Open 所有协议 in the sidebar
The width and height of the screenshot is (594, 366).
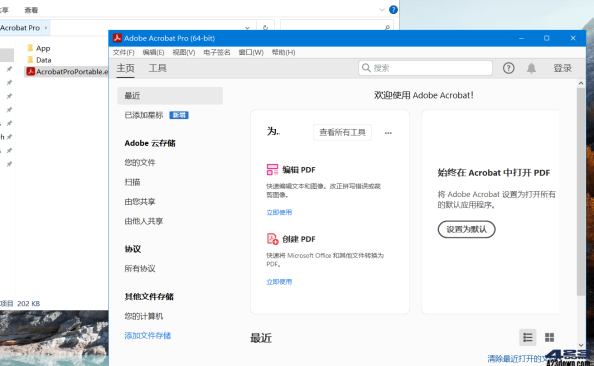(140, 268)
